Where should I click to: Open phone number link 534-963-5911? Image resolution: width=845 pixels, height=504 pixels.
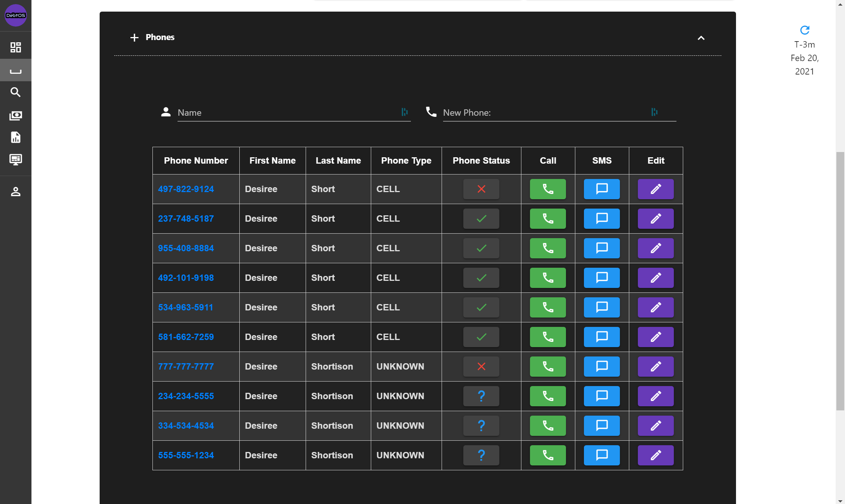(x=185, y=307)
